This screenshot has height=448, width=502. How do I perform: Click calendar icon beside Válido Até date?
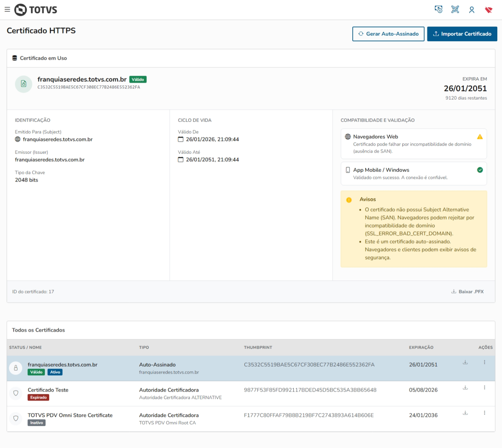pyautogui.click(x=181, y=160)
